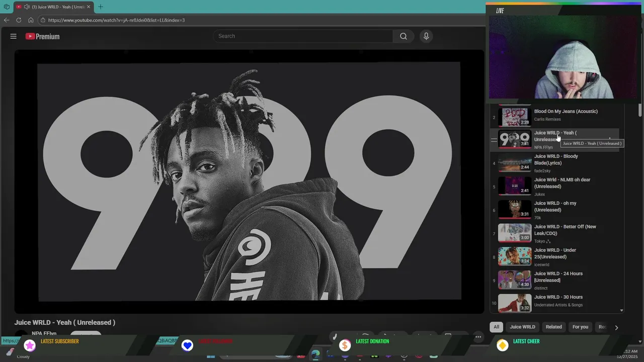
Task: Open the oh my video thumbnail
Action: point(515,209)
